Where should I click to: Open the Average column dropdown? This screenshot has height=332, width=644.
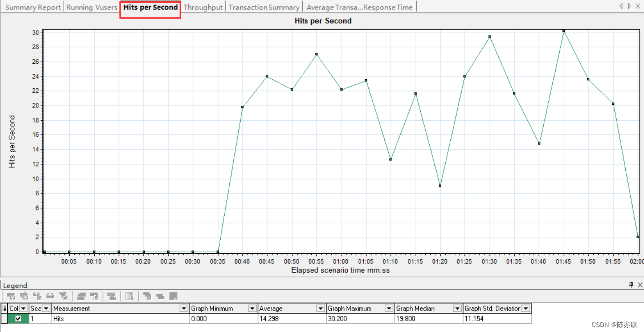point(320,308)
